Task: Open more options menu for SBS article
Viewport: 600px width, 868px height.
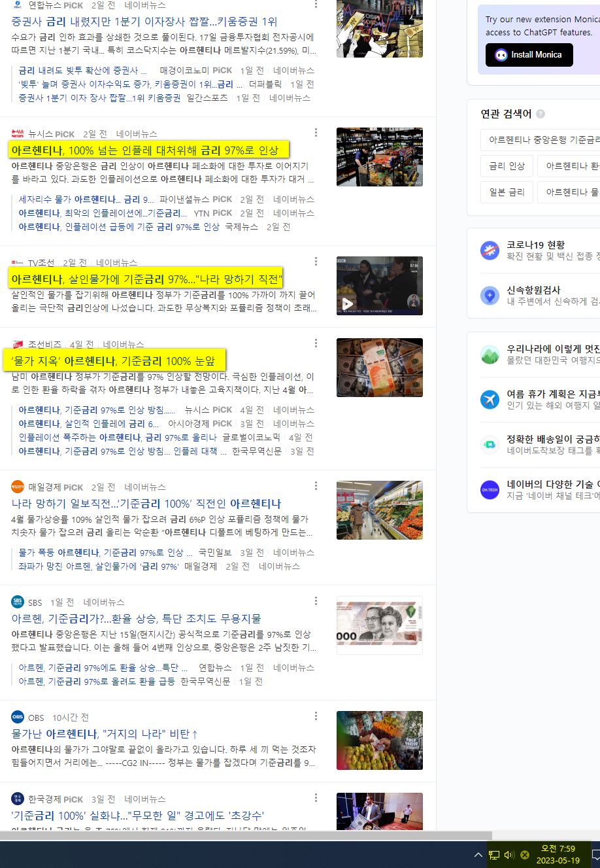Action: [x=316, y=600]
